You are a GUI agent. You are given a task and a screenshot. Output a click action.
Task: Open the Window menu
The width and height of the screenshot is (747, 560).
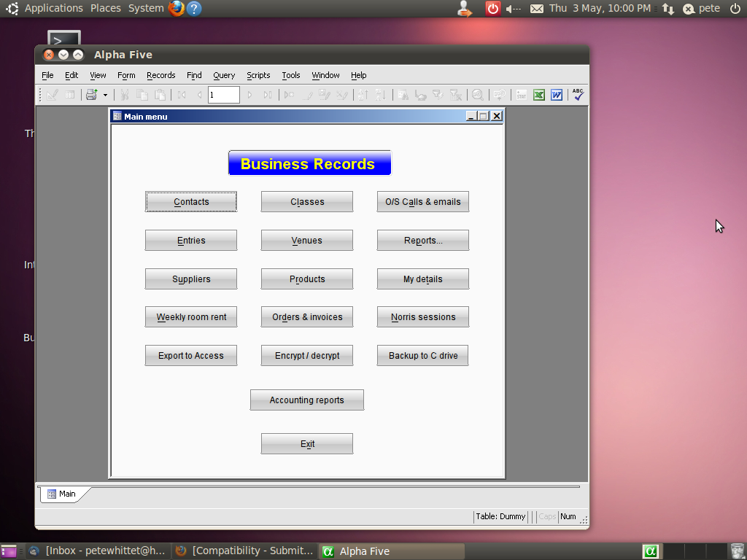click(325, 75)
